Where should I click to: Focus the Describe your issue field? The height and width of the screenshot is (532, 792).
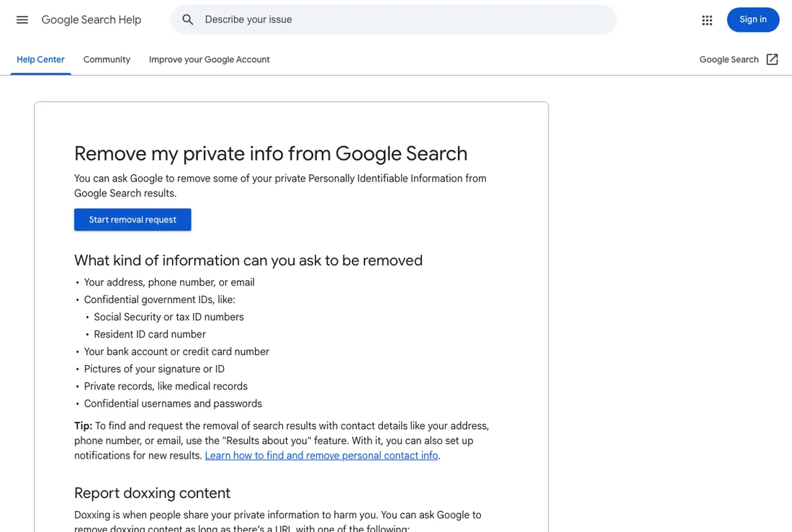[393, 19]
